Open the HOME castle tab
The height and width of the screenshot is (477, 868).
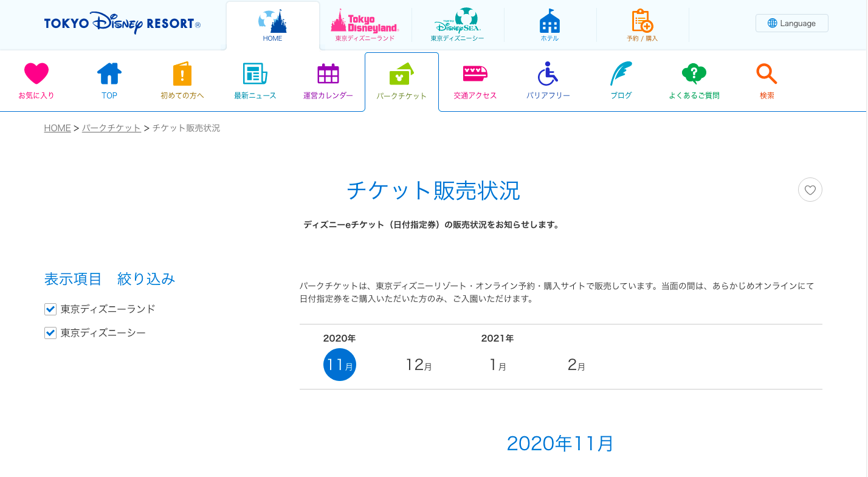point(273,26)
